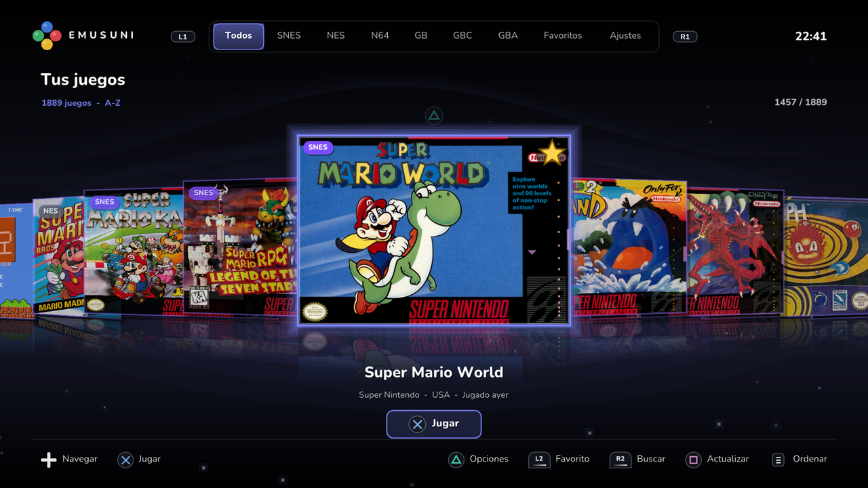The image size is (868, 488).
Task: Click the Ordenar menu icon
Action: pos(778,460)
